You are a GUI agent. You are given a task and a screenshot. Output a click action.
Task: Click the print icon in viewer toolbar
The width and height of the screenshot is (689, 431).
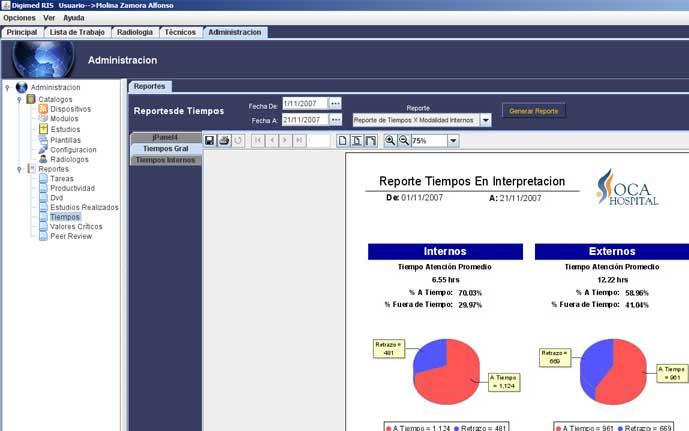[x=224, y=141]
